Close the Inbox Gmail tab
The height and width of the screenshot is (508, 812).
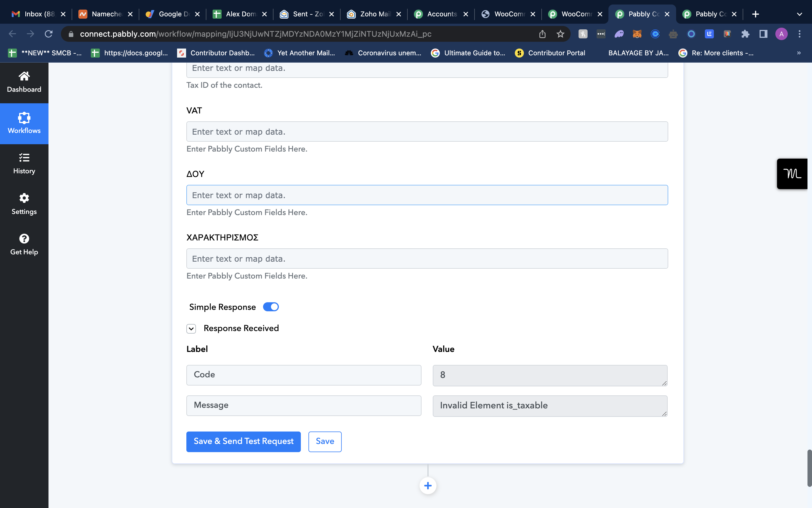(63, 14)
